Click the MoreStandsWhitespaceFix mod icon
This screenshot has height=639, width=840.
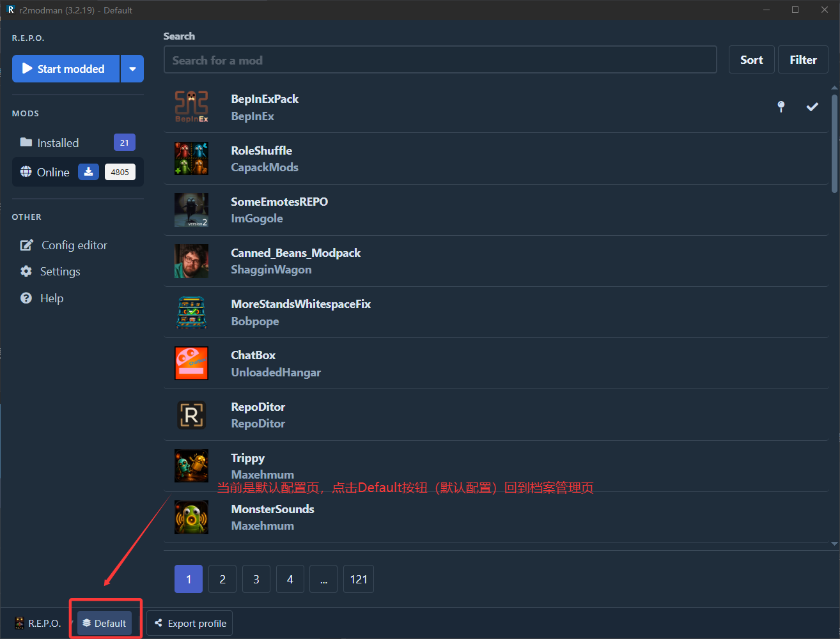pos(191,312)
